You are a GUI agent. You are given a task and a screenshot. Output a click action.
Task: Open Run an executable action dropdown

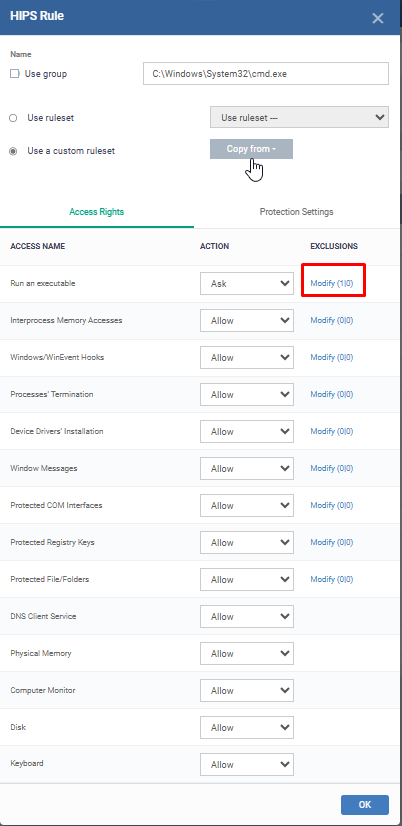(247, 283)
